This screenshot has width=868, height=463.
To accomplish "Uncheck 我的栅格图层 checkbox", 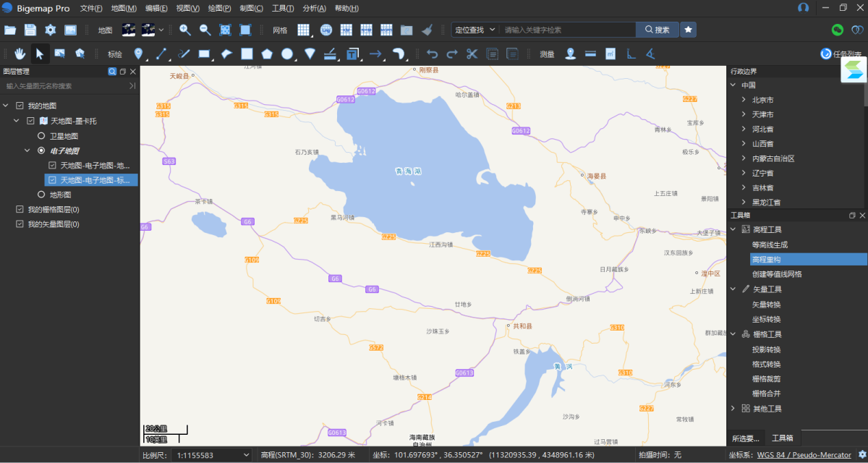I will 20,210.
